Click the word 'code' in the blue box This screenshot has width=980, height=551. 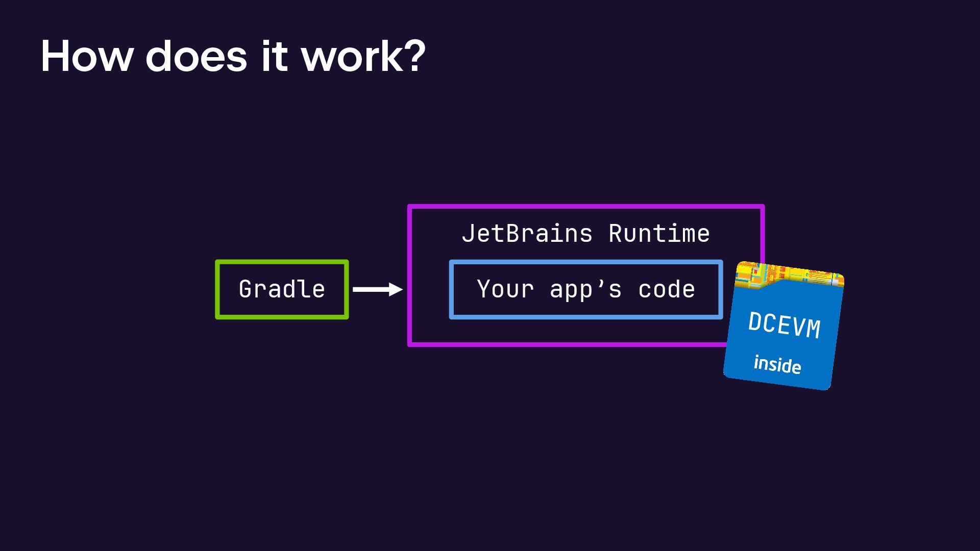(667, 289)
